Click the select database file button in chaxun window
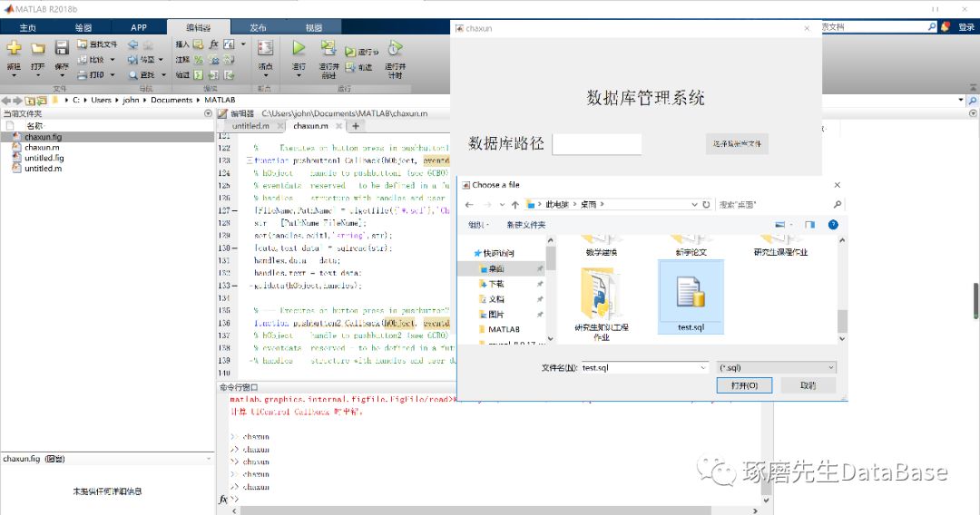Viewport: 980px width, 515px height. click(737, 143)
